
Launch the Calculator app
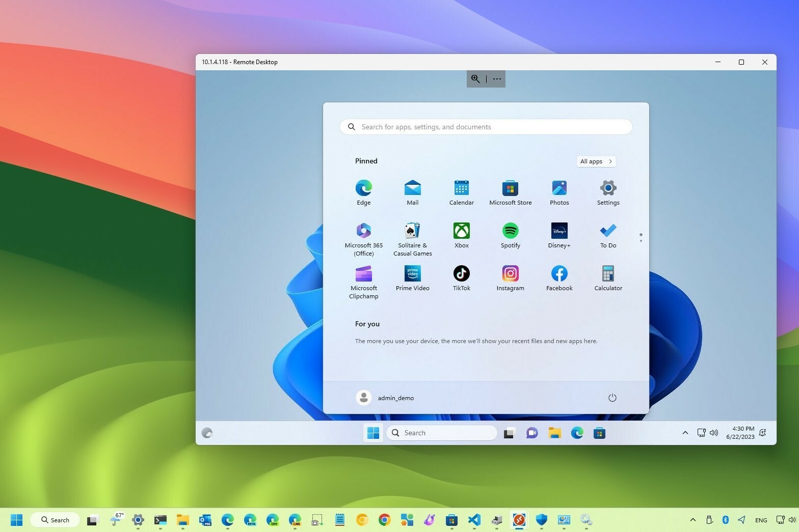point(608,278)
